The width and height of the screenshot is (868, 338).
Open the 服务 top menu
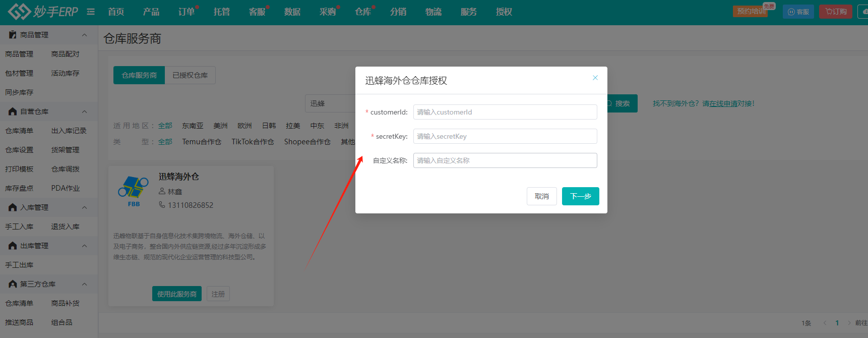(x=469, y=12)
